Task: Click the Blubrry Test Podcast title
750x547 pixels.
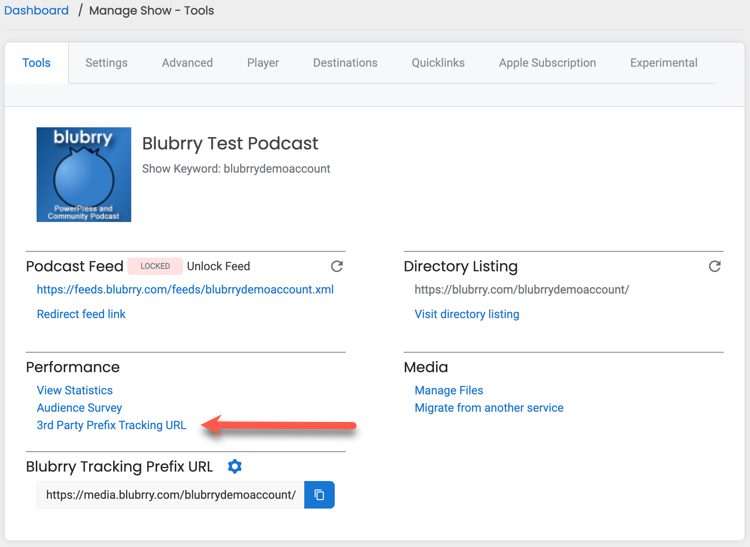Action: tap(230, 143)
